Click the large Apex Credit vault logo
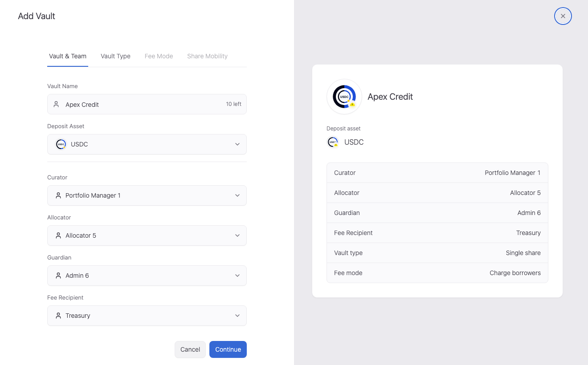 click(344, 97)
